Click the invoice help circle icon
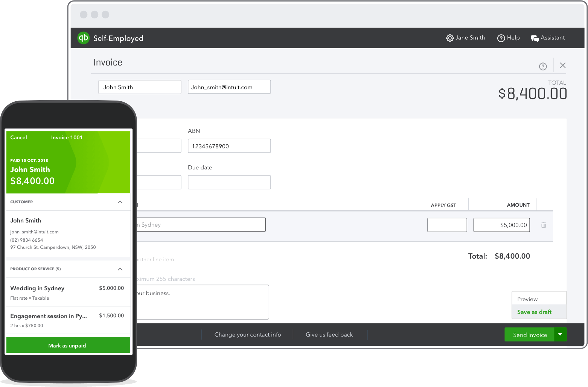This screenshot has height=387, width=588. 543,67
